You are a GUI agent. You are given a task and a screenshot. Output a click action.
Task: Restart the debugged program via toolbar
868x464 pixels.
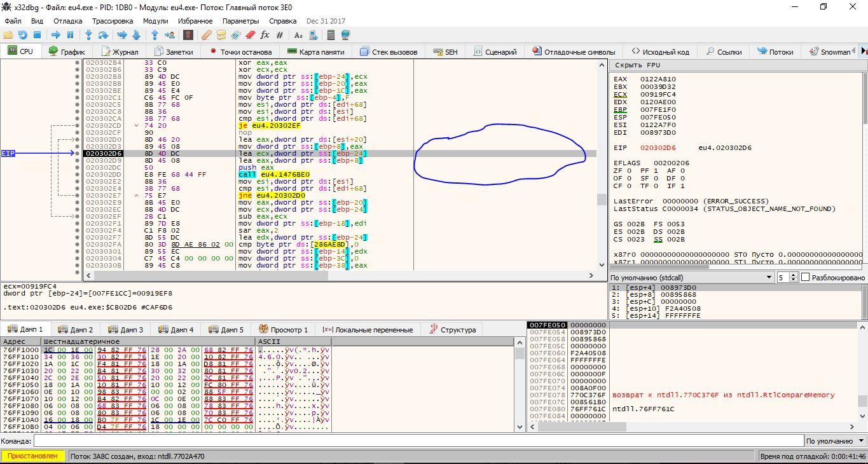[x=23, y=35]
